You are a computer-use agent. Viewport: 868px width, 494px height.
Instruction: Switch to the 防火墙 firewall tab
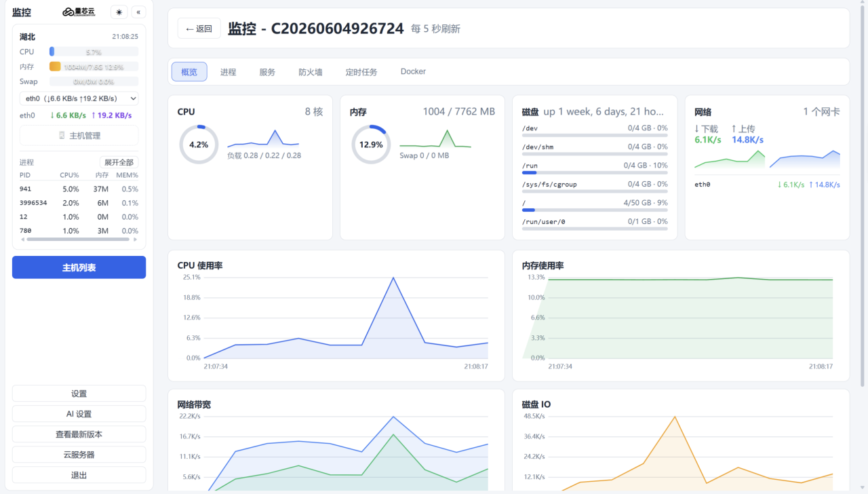point(311,72)
